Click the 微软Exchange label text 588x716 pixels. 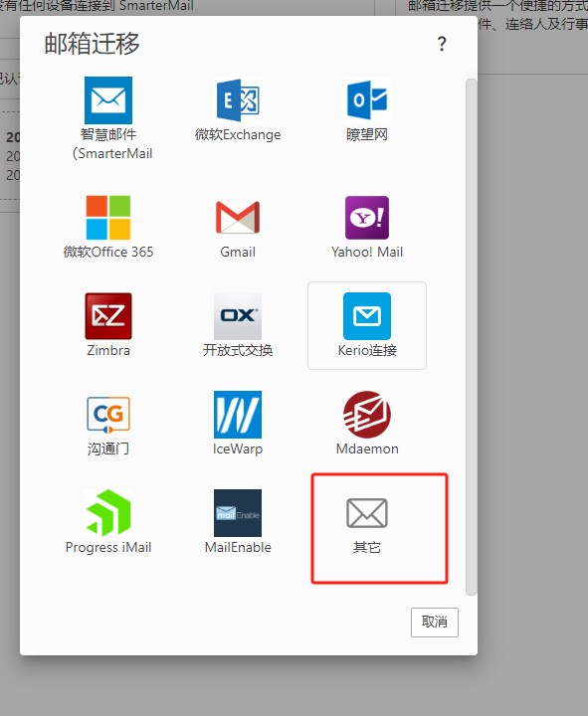point(238,134)
